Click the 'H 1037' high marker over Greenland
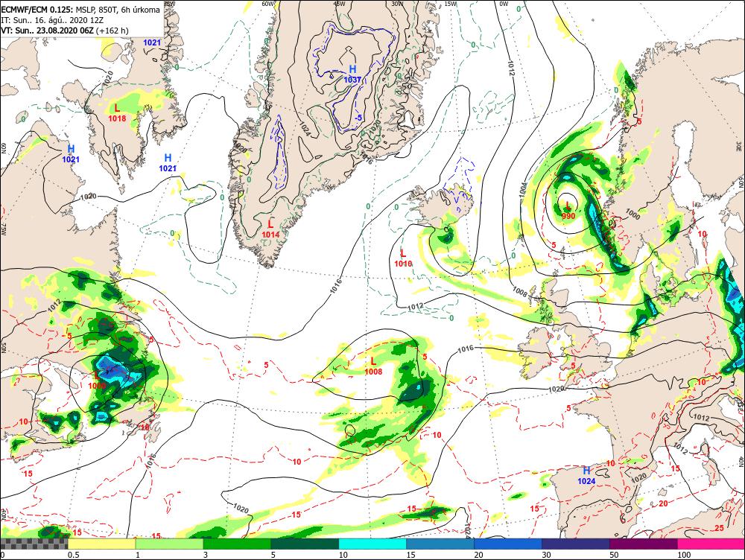 pyautogui.click(x=352, y=74)
